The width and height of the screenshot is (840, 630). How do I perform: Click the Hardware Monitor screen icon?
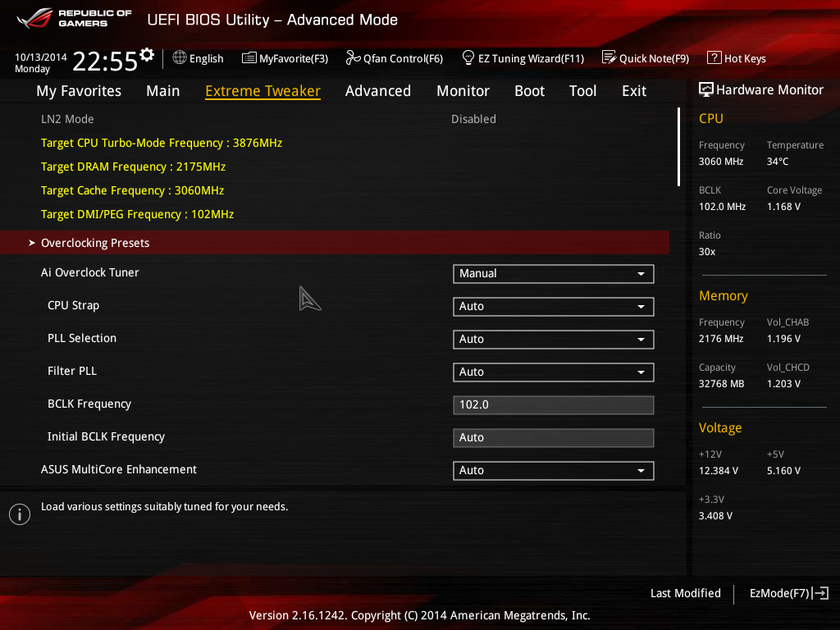pyautogui.click(x=706, y=89)
